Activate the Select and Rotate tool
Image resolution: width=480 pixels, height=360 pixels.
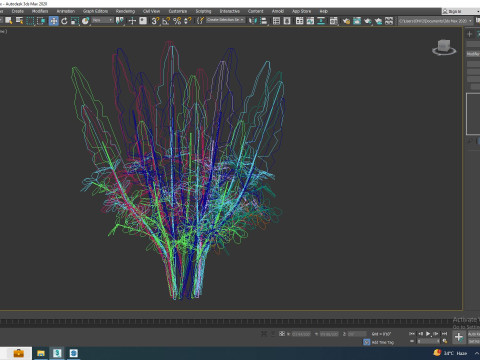click(x=64, y=21)
